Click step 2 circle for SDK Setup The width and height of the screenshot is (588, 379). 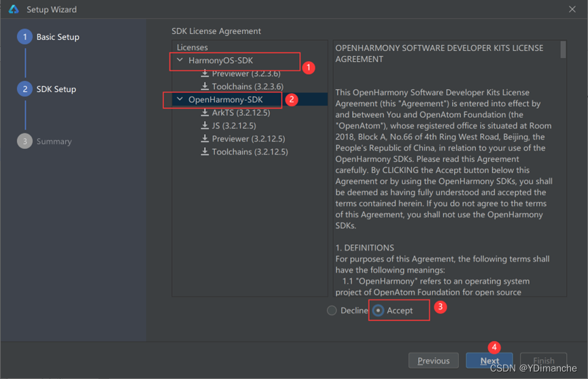pos(24,89)
